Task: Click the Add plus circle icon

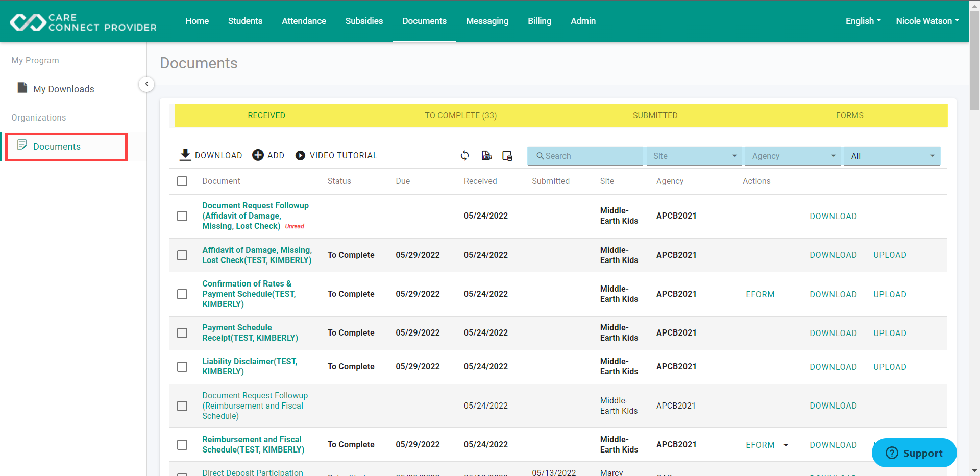Action: click(258, 155)
